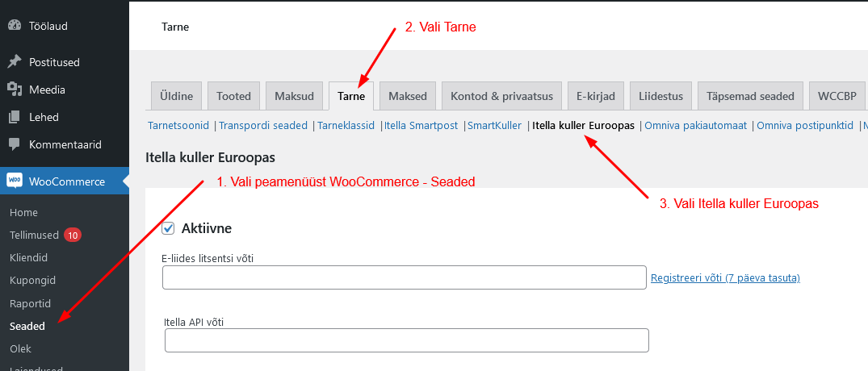Click the WooCommerce logo icon
The width and height of the screenshot is (868, 371).
tap(15, 181)
